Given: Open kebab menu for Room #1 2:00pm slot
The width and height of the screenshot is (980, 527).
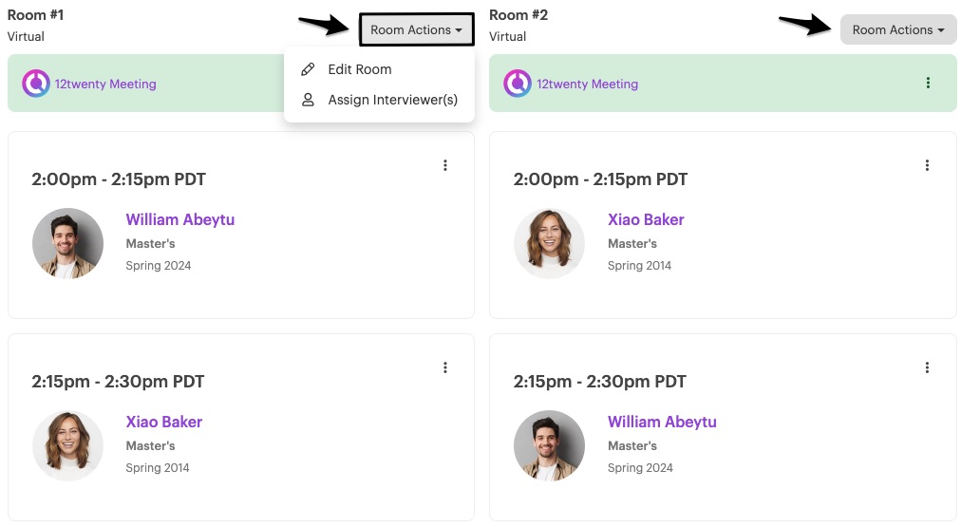Looking at the screenshot, I should click(x=445, y=165).
